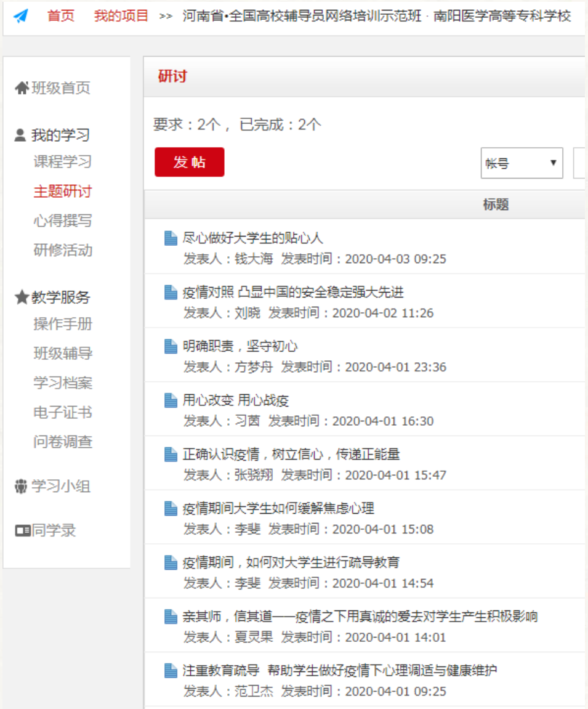Click the person icon beside 我的学习
Image resolution: width=588 pixels, height=709 pixels.
(20, 136)
